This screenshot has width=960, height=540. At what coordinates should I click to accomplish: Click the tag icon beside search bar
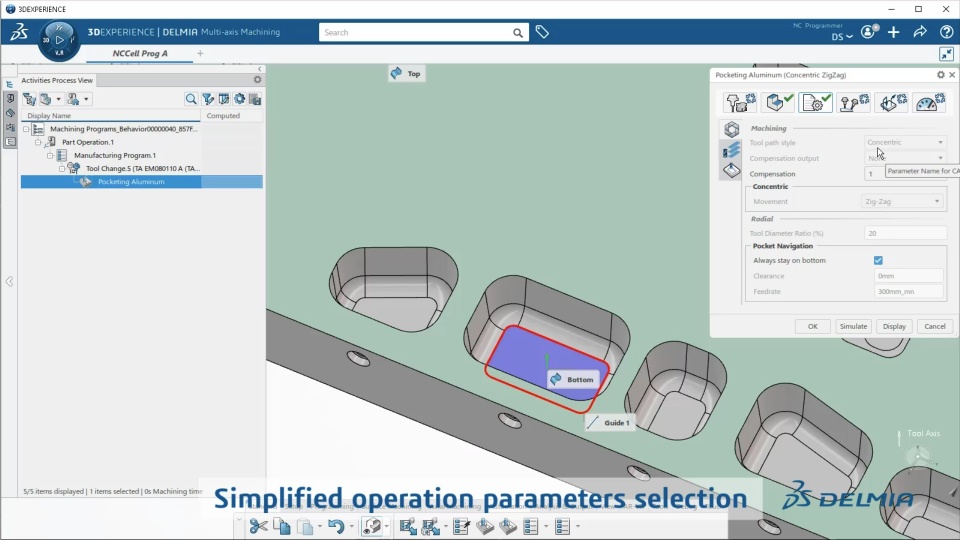point(542,32)
